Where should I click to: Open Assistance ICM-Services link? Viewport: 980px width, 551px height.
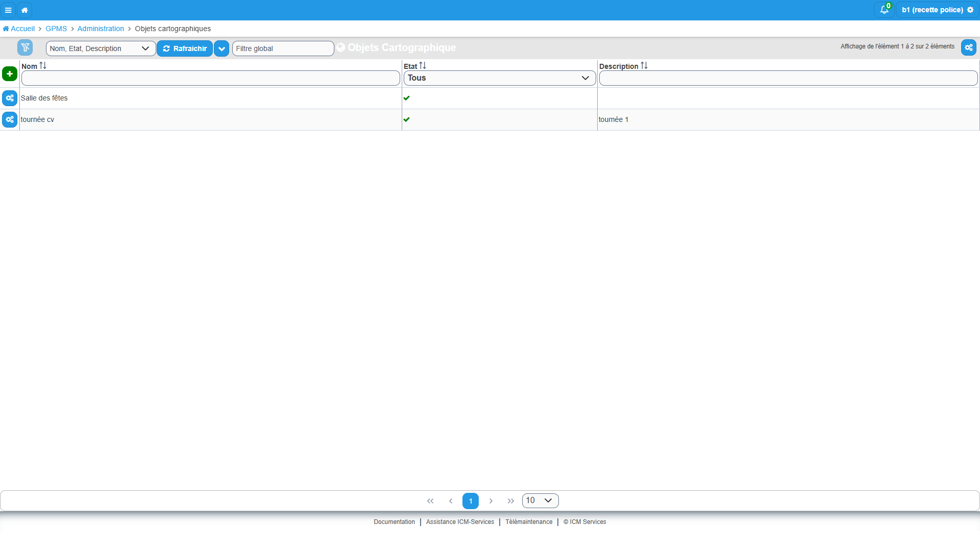pyautogui.click(x=460, y=522)
